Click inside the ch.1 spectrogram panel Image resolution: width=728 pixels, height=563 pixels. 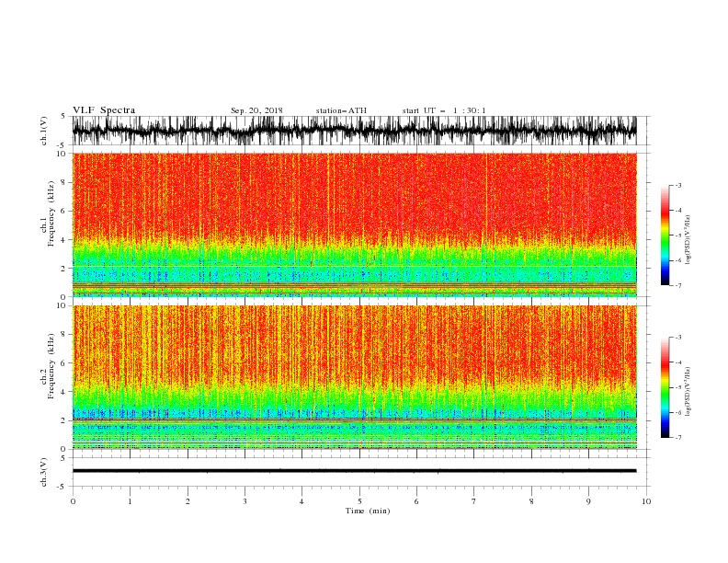354,224
